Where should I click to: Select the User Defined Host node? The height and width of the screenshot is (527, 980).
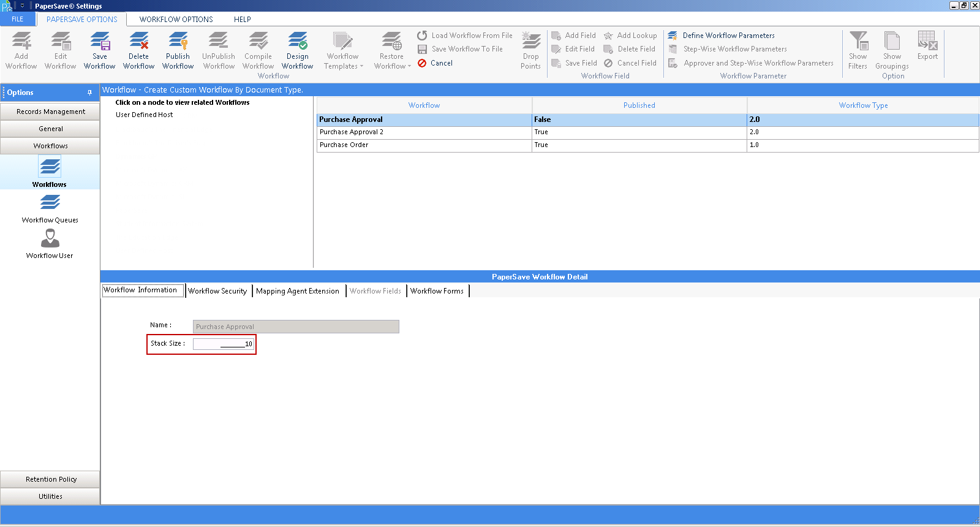(145, 115)
